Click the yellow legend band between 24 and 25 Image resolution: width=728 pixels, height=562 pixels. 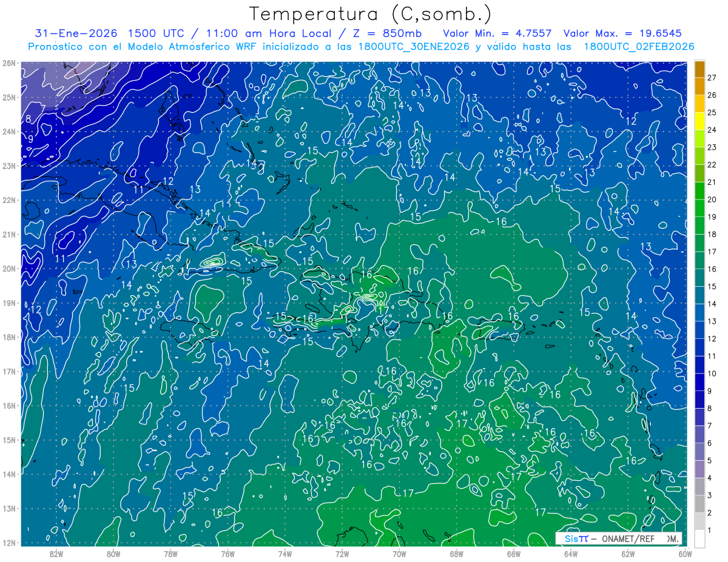(x=699, y=121)
